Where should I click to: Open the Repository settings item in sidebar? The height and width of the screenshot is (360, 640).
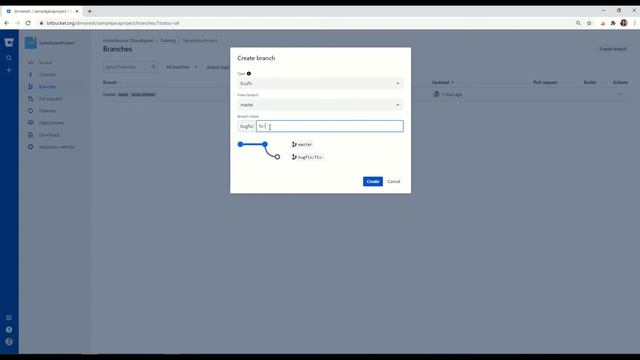(x=57, y=147)
